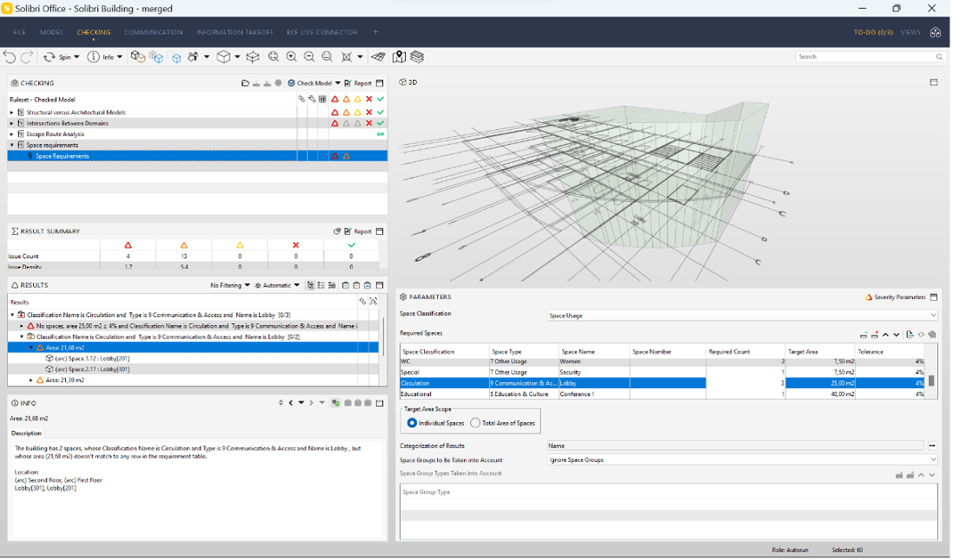Toggle the link icon in Info panel toolbar

pyautogui.click(x=336, y=403)
